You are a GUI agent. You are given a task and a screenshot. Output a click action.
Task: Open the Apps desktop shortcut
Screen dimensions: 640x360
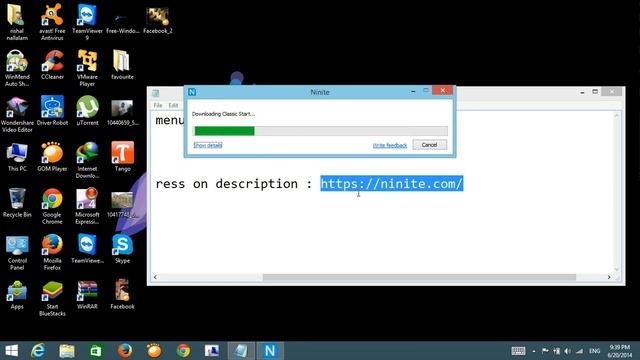coord(17,295)
